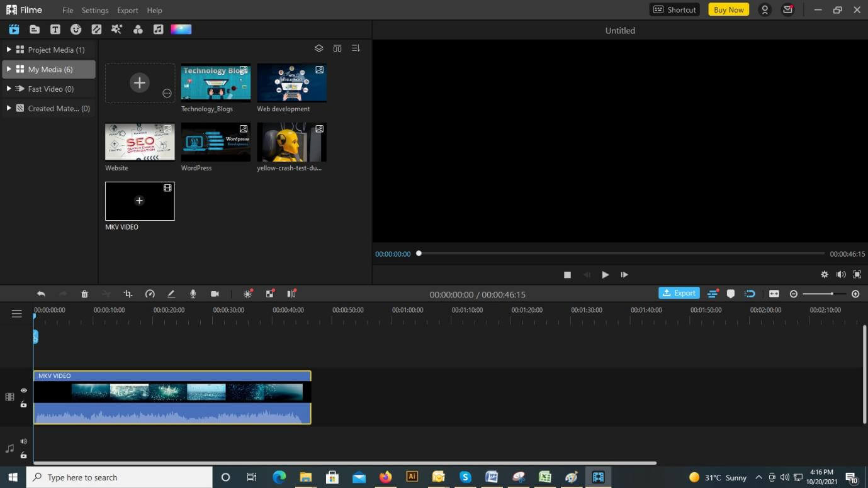Open the more options ellipsis on import tile
Screen dimensions: 868x488
click(x=167, y=93)
